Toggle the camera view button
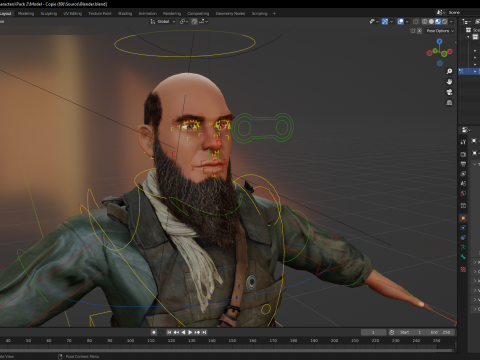Screen dimensions: 480x360 (449, 92)
